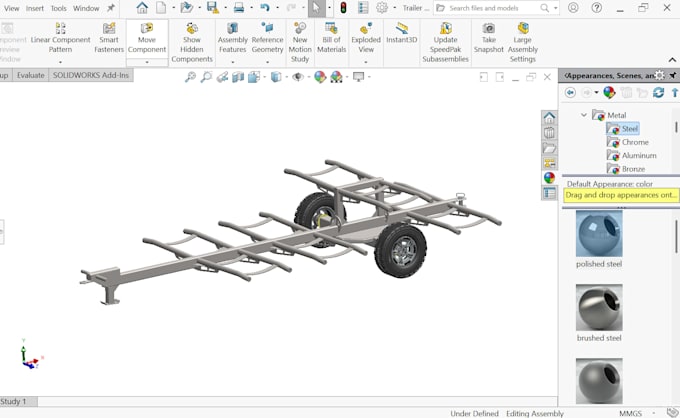
Task: Insert a Bill of Materials
Action: tap(331, 38)
